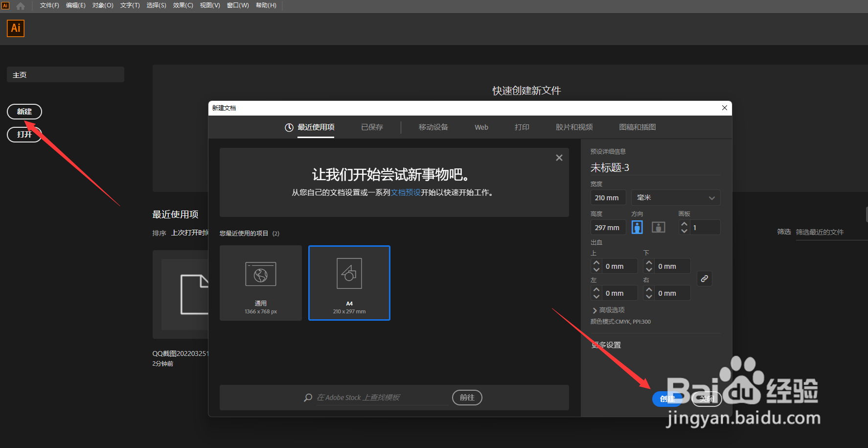The image size is (868, 448).
Task: Switch to 图稿和插图 tab
Action: (637, 127)
